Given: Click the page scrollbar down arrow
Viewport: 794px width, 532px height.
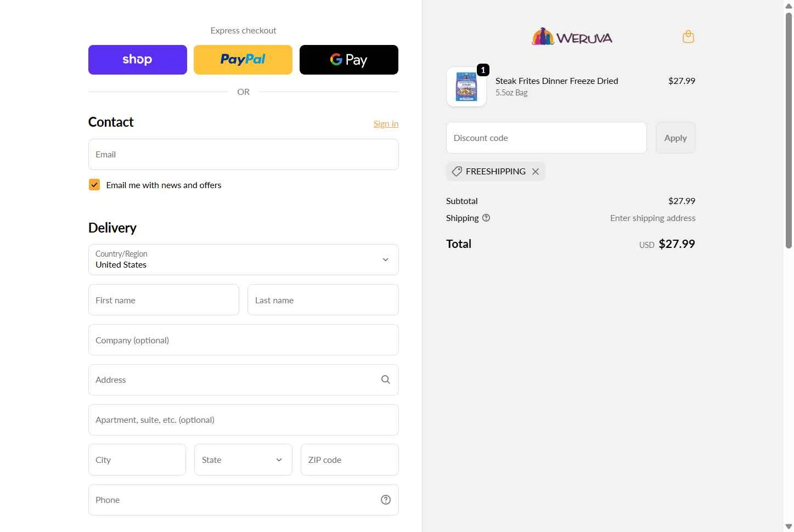Looking at the screenshot, I should (x=789, y=527).
